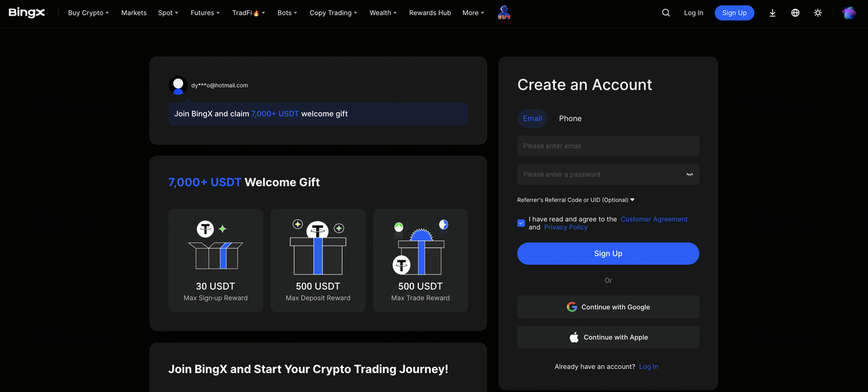Toggle the light theme sun icon
The height and width of the screenshot is (392, 868).
click(818, 13)
